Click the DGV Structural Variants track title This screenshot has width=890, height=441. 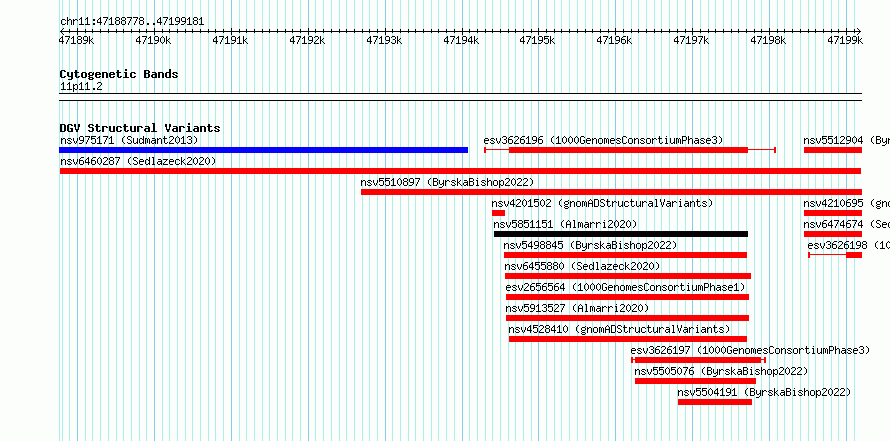tap(140, 128)
